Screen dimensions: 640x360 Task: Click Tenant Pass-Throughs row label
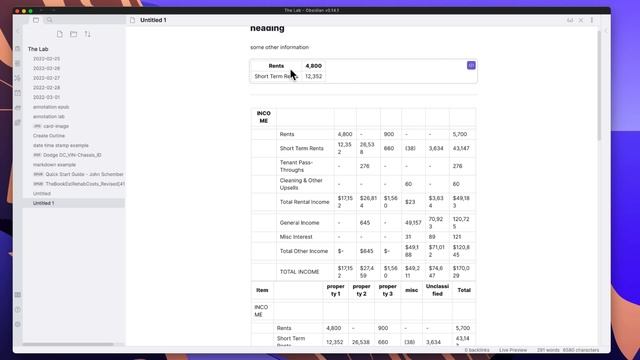click(296, 166)
